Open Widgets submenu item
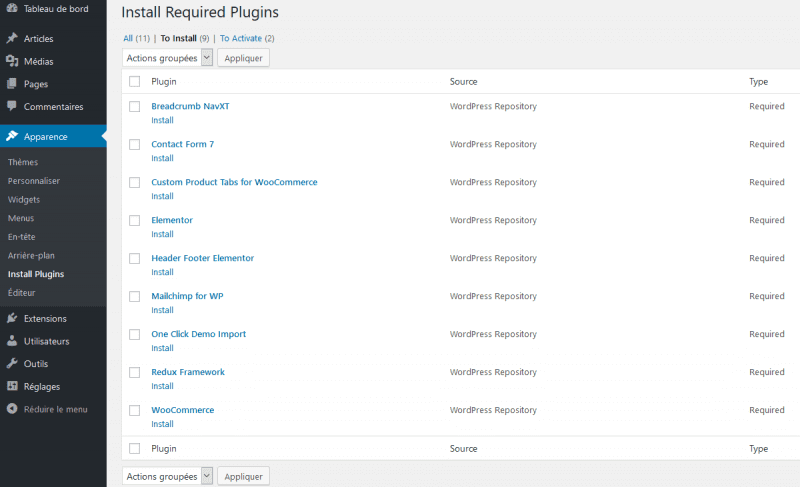 click(x=24, y=199)
